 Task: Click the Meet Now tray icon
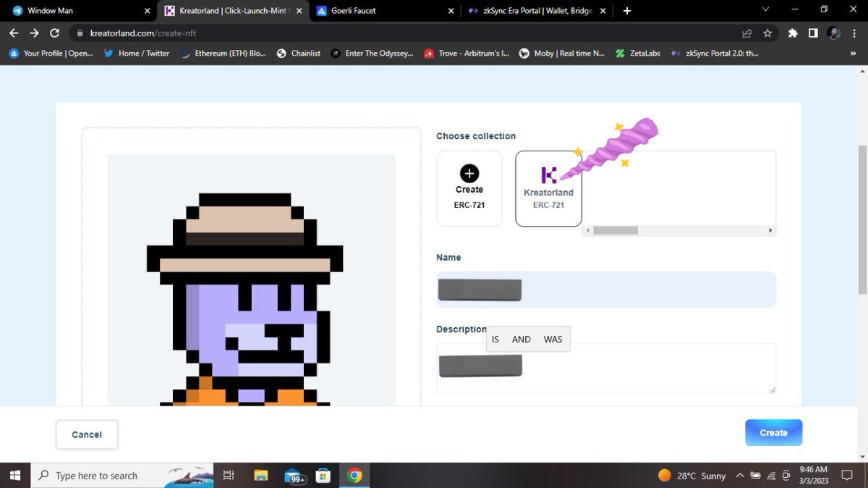point(787,476)
